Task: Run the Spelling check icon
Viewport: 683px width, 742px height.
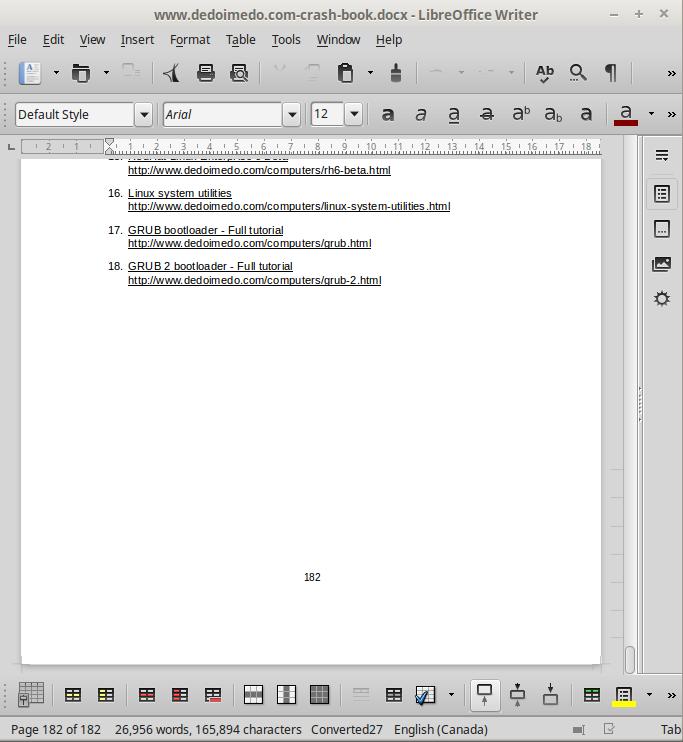Action: tap(544, 73)
